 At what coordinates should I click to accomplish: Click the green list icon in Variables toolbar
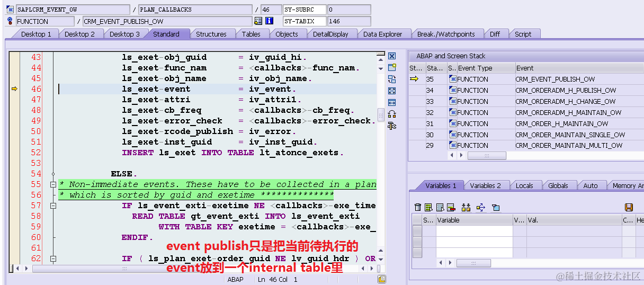pos(430,207)
